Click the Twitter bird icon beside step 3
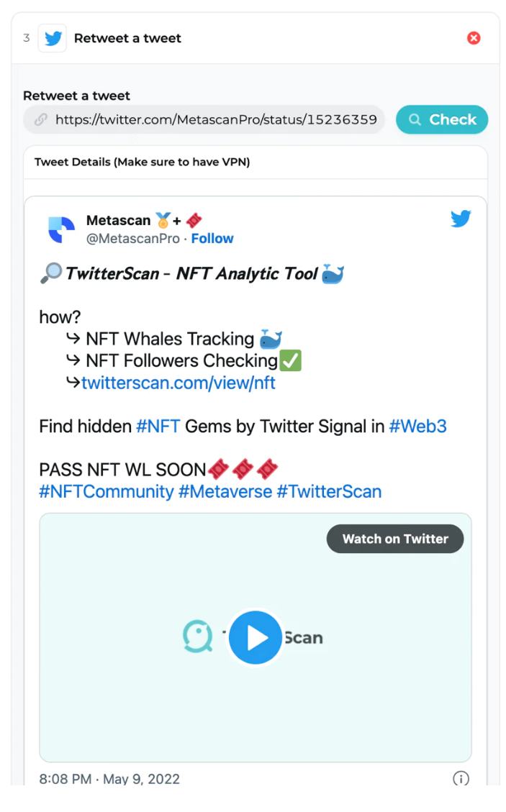The image size is (506, 812). [53, 38]
